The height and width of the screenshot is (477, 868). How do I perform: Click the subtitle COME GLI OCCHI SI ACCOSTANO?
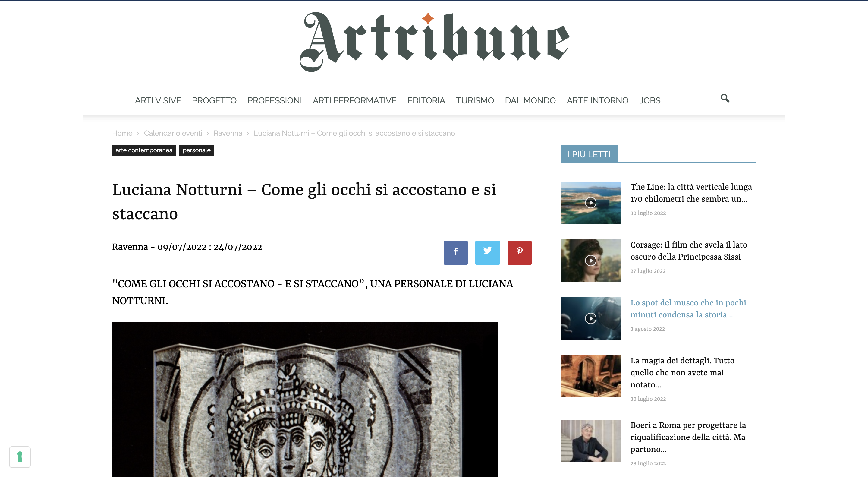pyautogui.click(x=313, y=292)
